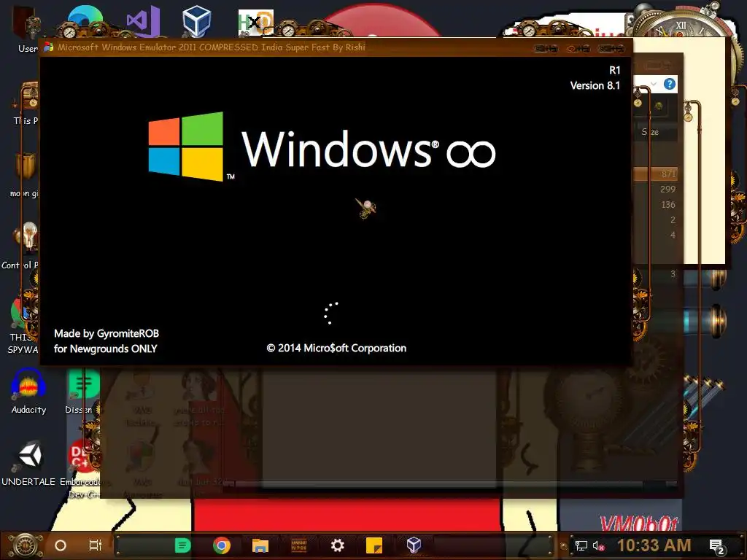Open the brown pinned app beside File Explorer

tap(298, 545)
